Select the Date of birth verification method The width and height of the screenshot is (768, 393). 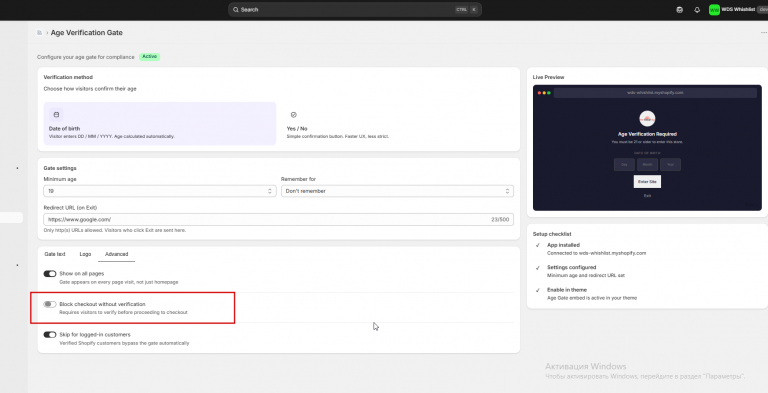[x=160, y=123]
